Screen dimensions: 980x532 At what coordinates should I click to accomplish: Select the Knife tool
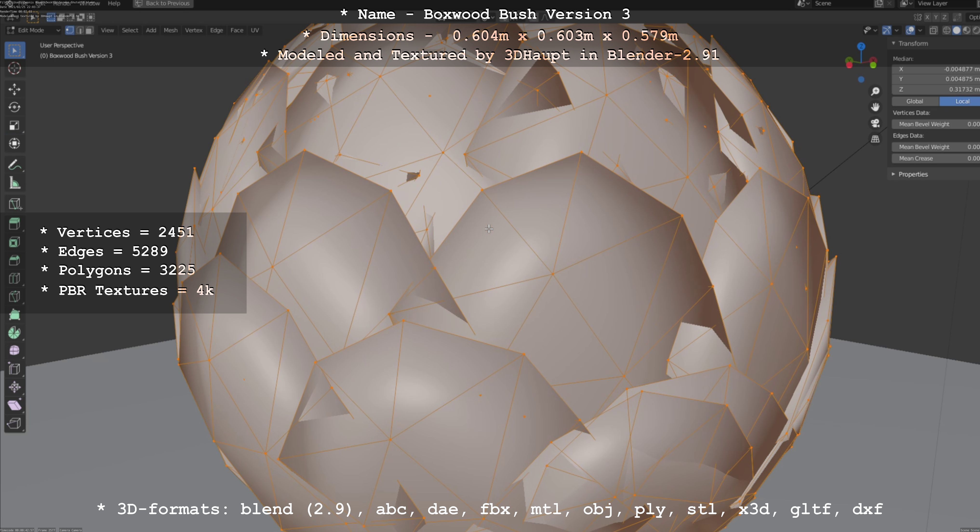pos(15,297)
